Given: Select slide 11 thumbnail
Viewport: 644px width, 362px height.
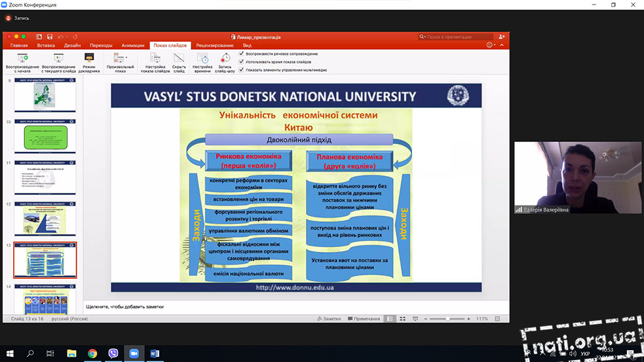Looking at the screenshot, I should (45, 177).
